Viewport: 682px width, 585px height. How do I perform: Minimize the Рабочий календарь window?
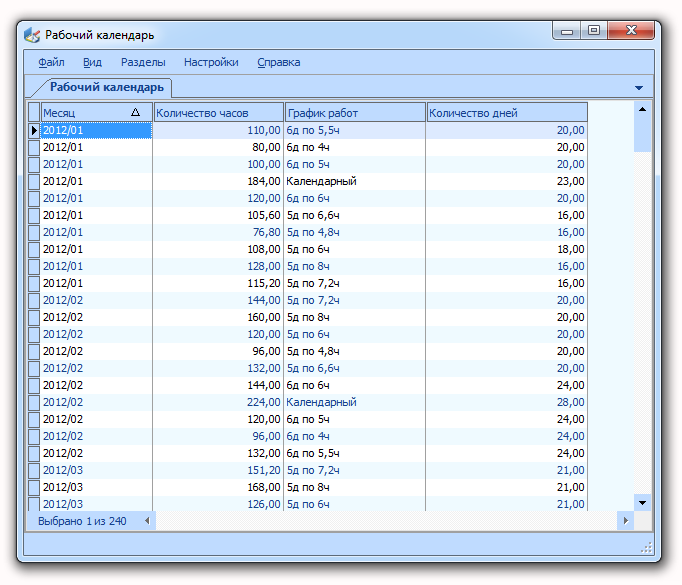[567, 31]
